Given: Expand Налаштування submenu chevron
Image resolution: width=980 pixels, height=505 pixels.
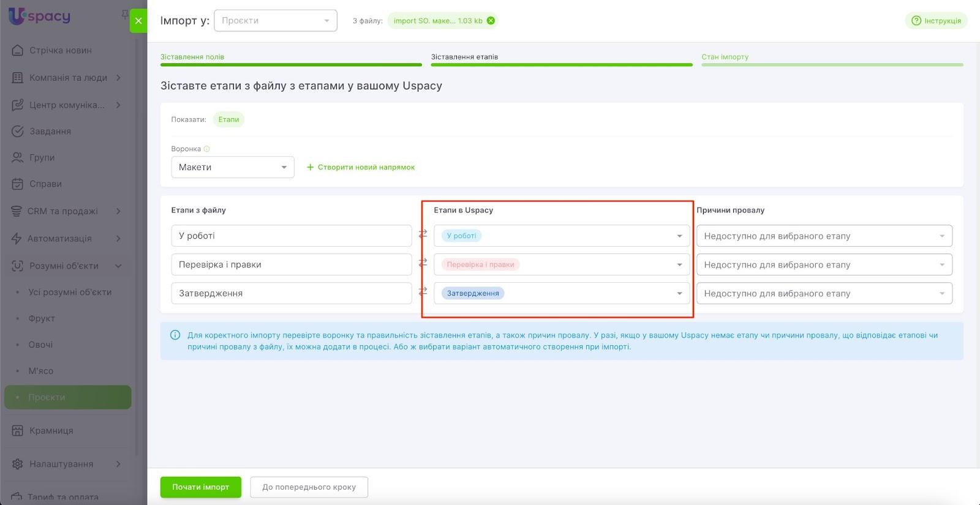Looking at the screenshot, I should pyautogui.click(x=118, y=464).
